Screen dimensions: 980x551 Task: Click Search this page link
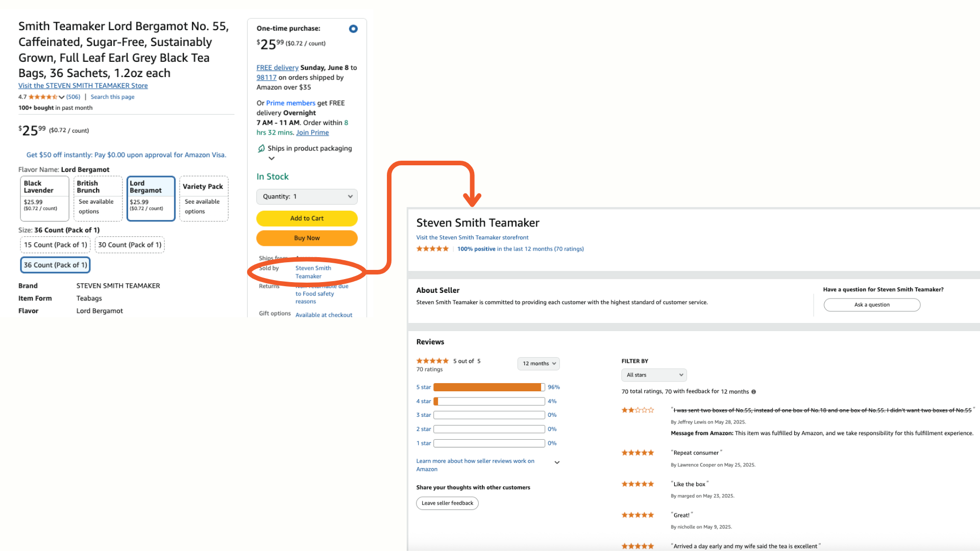pyautogui.click(x=113, y=97)
